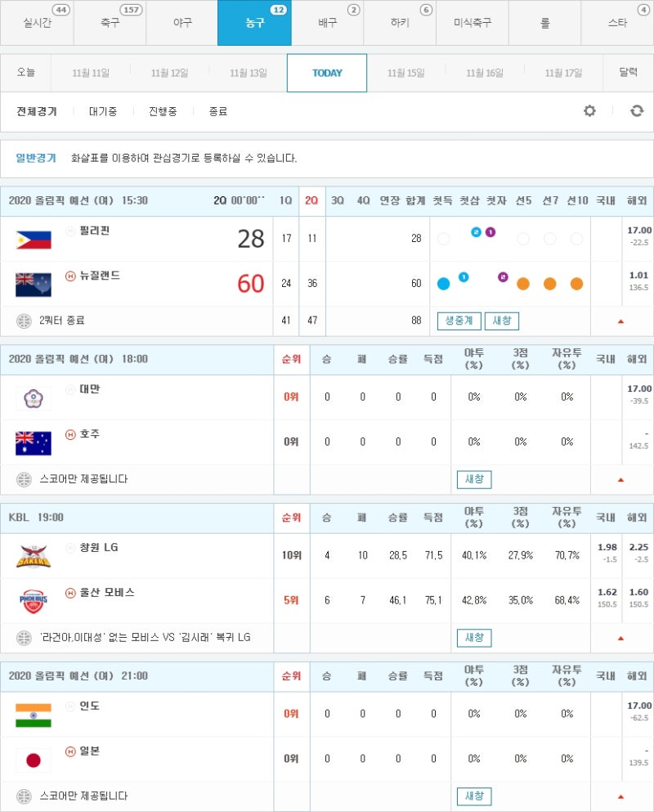Switch to the 배구 sport tab
654x812 pixels.
pos(327,23)
